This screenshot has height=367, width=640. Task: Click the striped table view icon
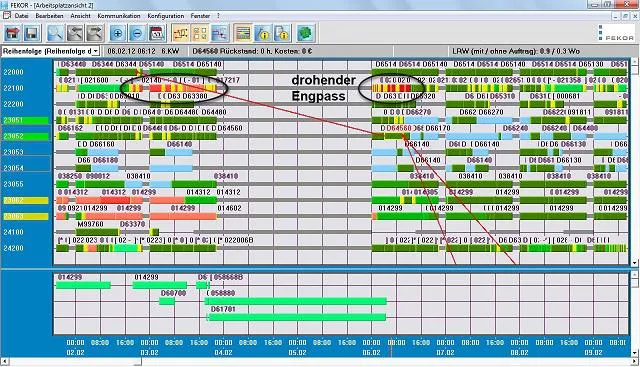click(243, 33)
